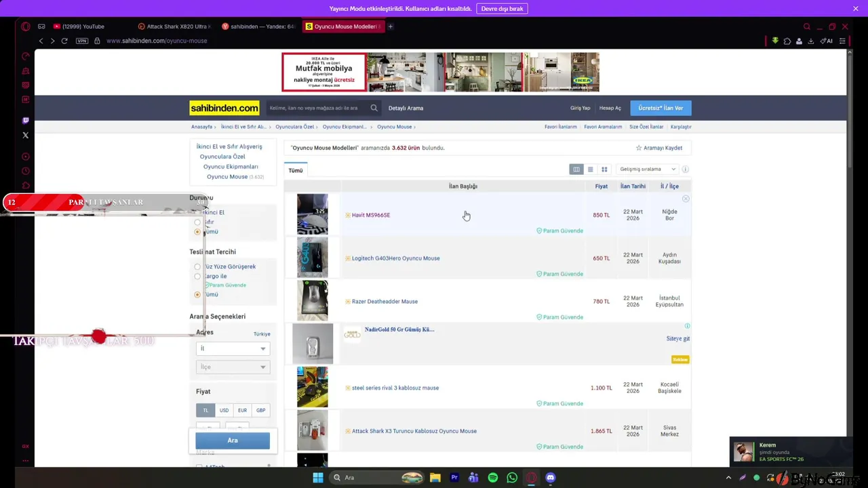
Task: Open Premiere Pro from the taskbar
Action: pyautogui.click(x=454, y=478)
